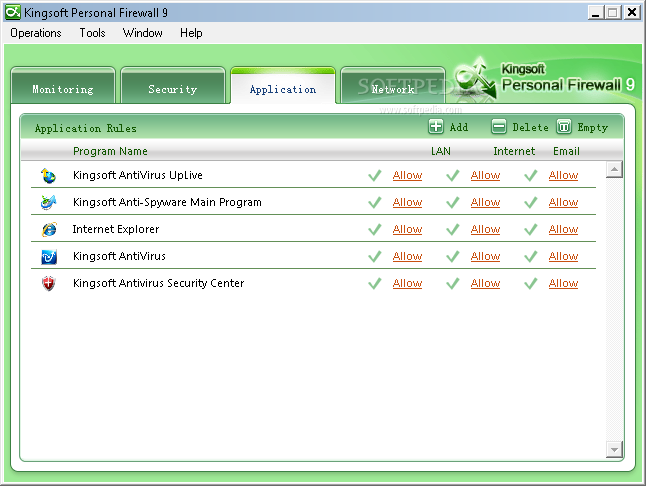The width and height of the screenshot is (646, 486).
Task: Select the Internet Explorer program icon
Action: 49,229
